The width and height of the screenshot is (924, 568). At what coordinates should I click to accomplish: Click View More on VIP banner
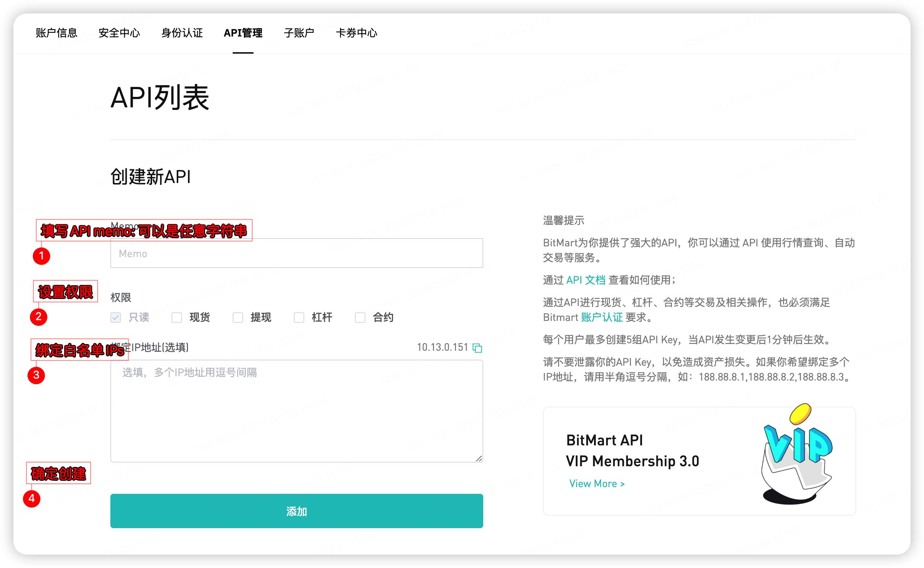[x=597, y=483]
